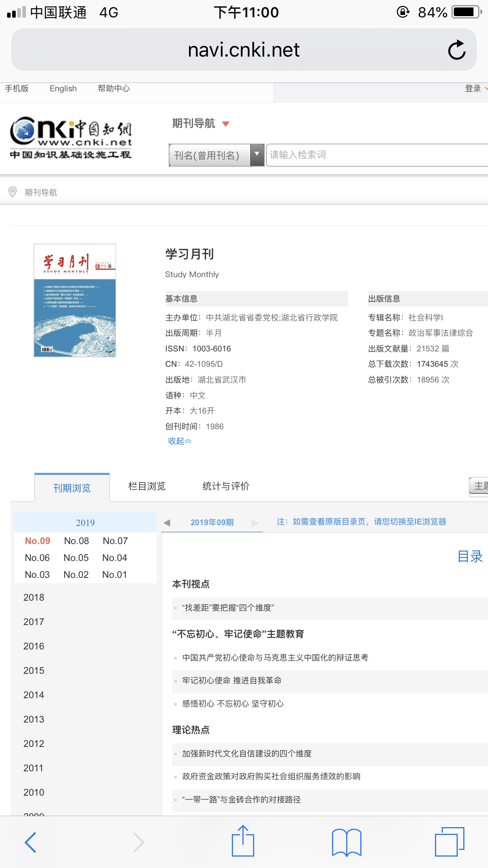Viewport: 488px width, 868px height.
Task: Reload the page with the refresh icon
Action: pos(457,50)
